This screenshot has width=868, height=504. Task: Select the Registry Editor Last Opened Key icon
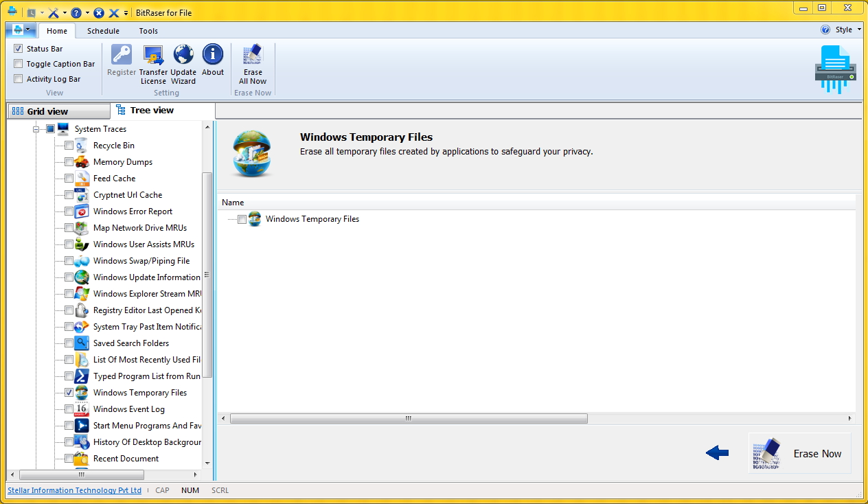click(82, 310)
